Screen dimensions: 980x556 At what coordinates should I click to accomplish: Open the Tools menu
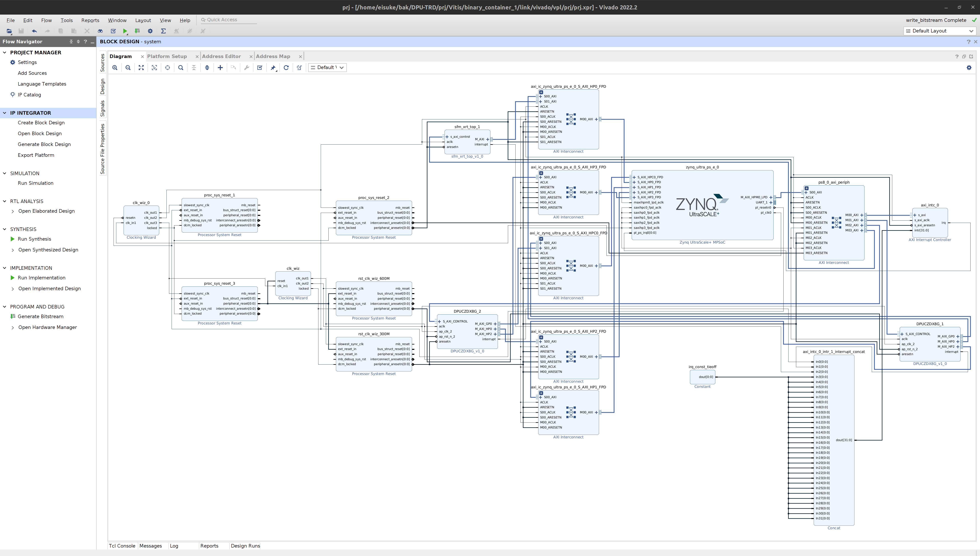67,20
